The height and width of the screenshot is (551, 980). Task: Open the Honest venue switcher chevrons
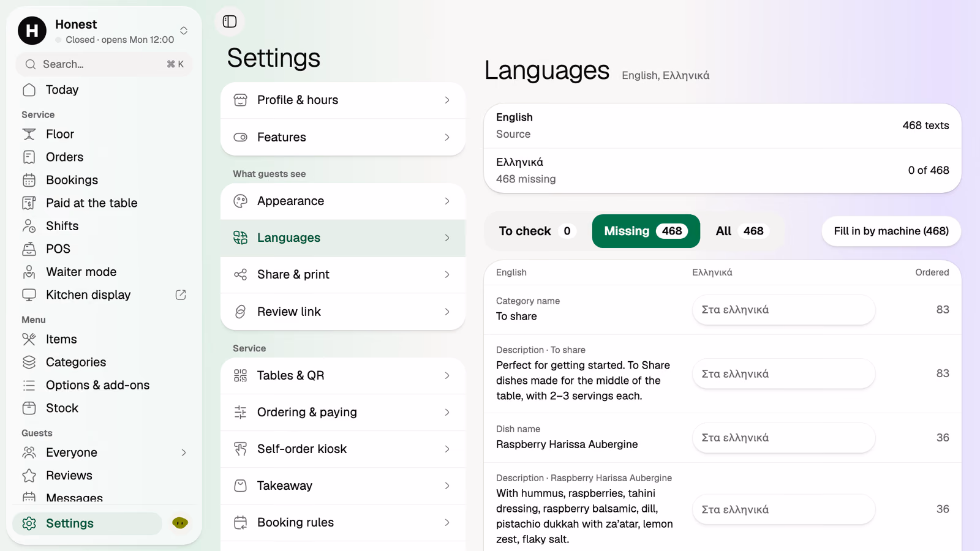184,31
